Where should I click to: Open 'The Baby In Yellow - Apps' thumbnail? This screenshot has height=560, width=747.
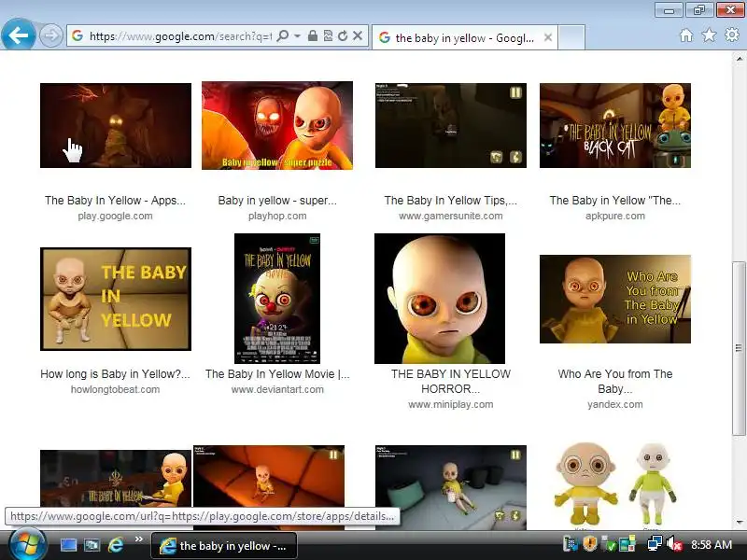[x=116, y=125]
